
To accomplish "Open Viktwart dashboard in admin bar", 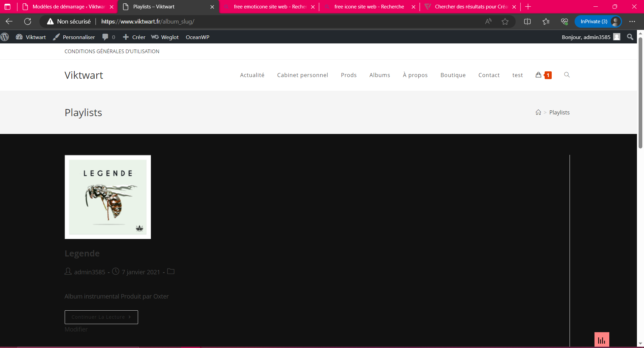I will click(x=31, y=37).
